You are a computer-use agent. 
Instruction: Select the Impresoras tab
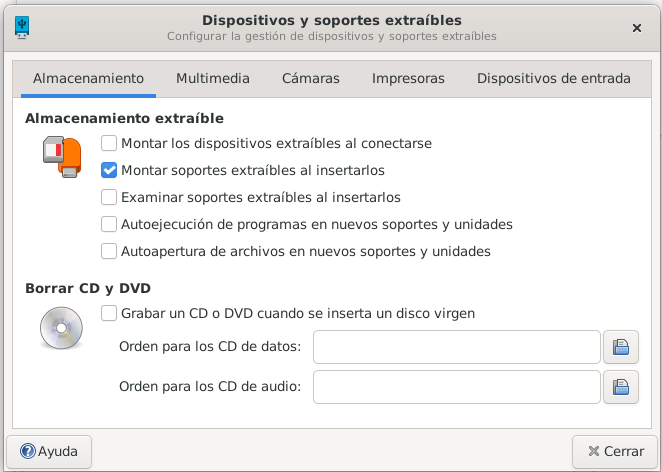[x=408, y=78]
